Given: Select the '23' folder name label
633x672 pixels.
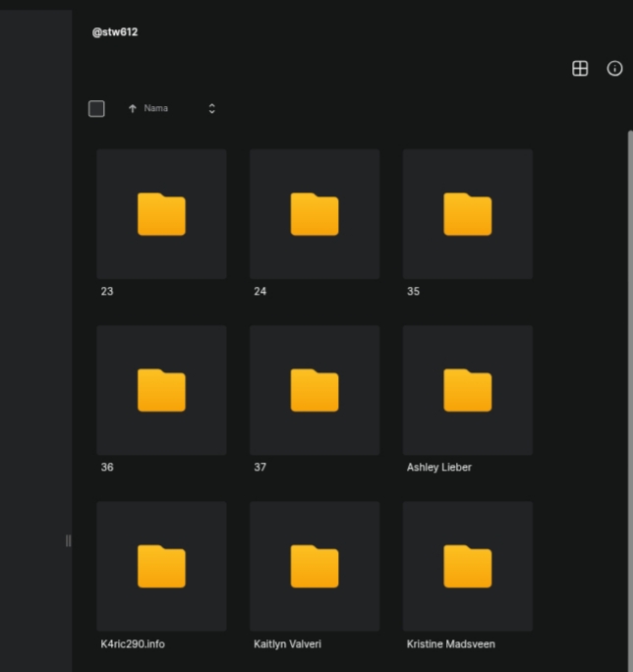Looking at the screenshot, I should coord(107,292).
